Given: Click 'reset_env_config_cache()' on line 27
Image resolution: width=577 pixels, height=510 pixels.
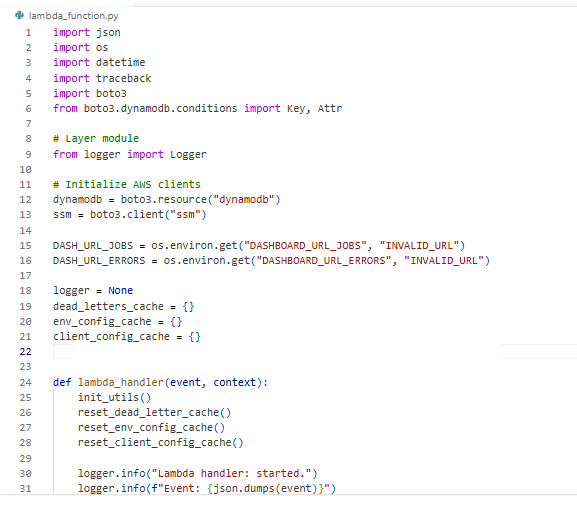Looking at the screenshot, I should [151, 428].
